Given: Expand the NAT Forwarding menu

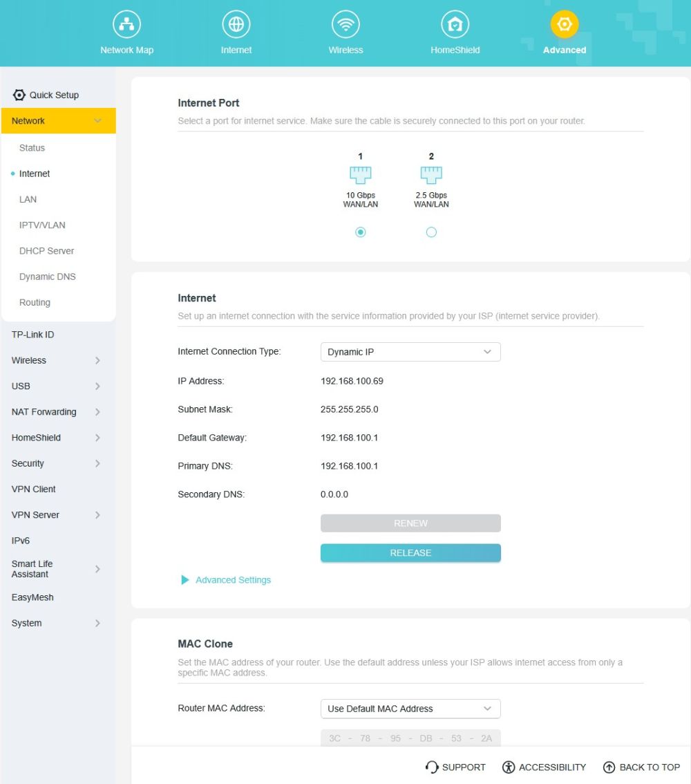Looking at the screenshot, I should click(x=57, y=412).
